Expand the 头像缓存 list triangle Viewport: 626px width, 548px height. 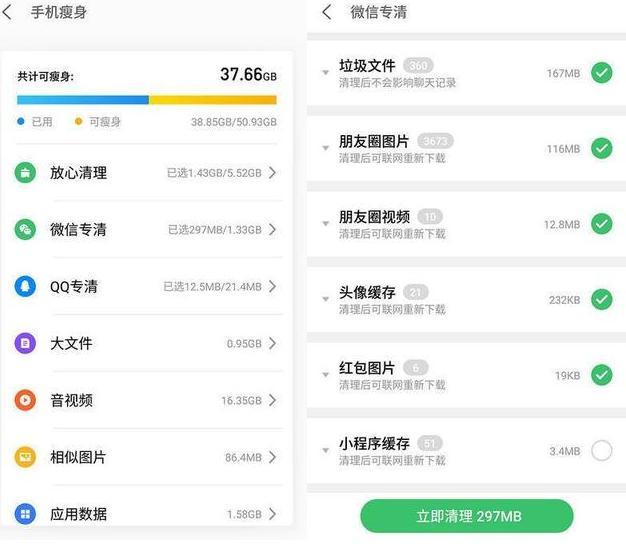pos(325,300)
